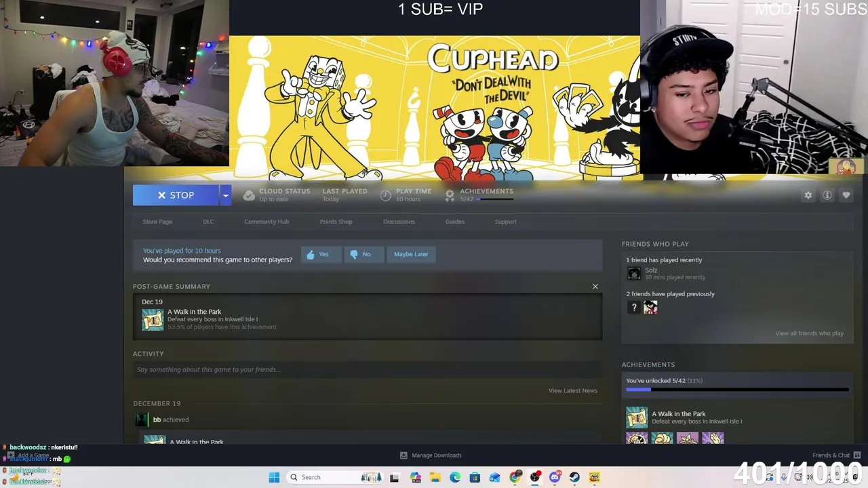The width and height of the screenshot is (868, 488).
Task: Click fourth small achievement icon in row
Action: click(713, 438)
